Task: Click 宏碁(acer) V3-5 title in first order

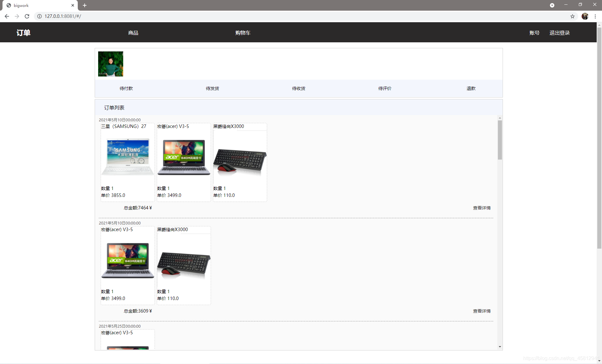Action: [x=173, y=126]
